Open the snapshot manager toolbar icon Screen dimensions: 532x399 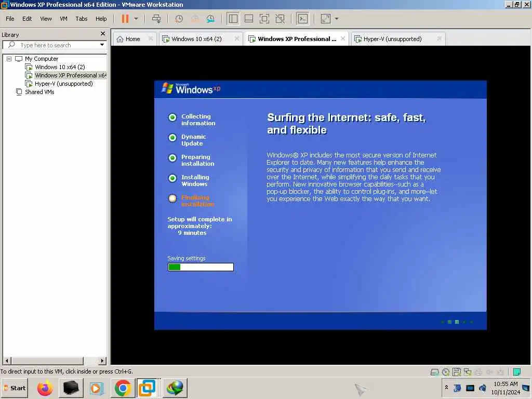tap(210, 19)
